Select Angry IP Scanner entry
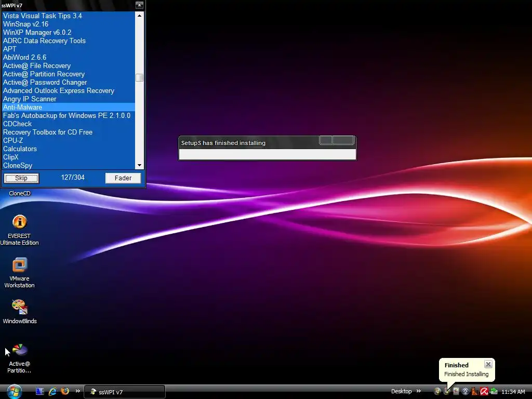The height and width of the screenshot is (399, 532). (69, 99)
